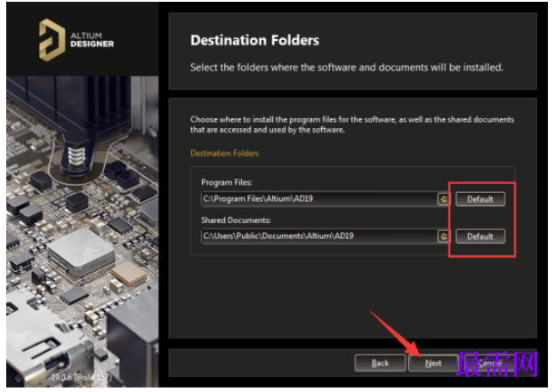The width and height of the screenshot is (555, 392).
Task: Click the 'Select the folders where' description text
Action: point(347,68)
